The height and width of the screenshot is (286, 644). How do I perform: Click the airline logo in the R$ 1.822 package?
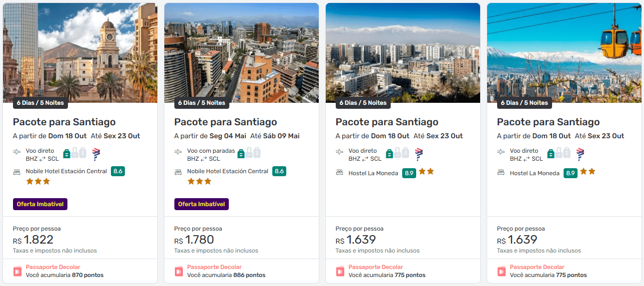pos(96,154)
